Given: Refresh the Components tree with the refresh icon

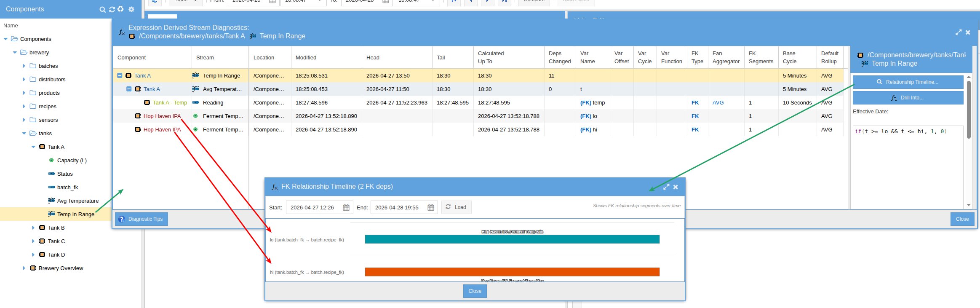Looking at the screenshot, I should 112,9.
